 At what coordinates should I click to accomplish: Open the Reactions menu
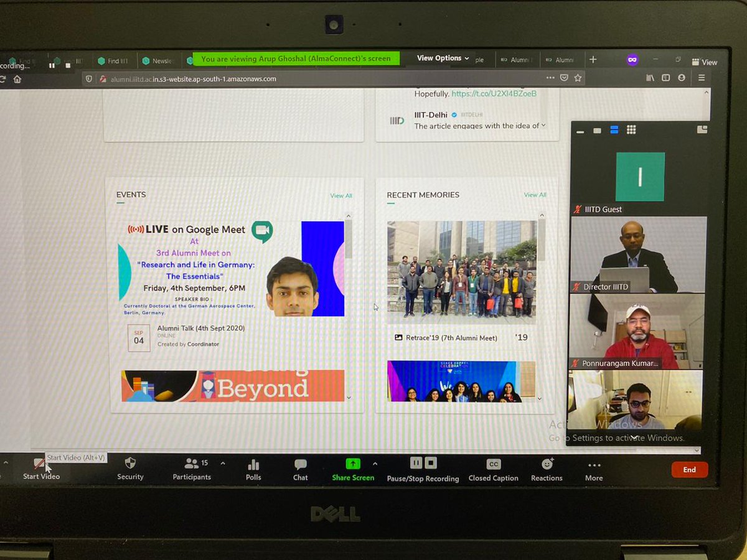pyautogui.click(x=547, y=470)
